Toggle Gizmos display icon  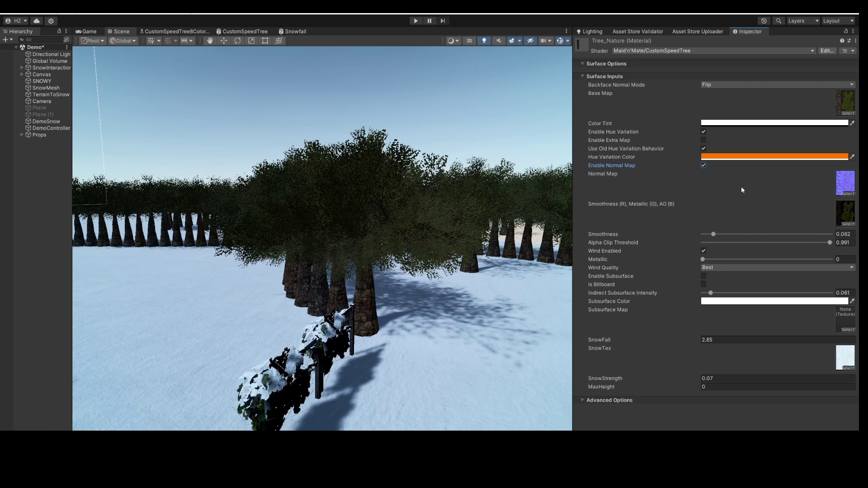point(560,41)
